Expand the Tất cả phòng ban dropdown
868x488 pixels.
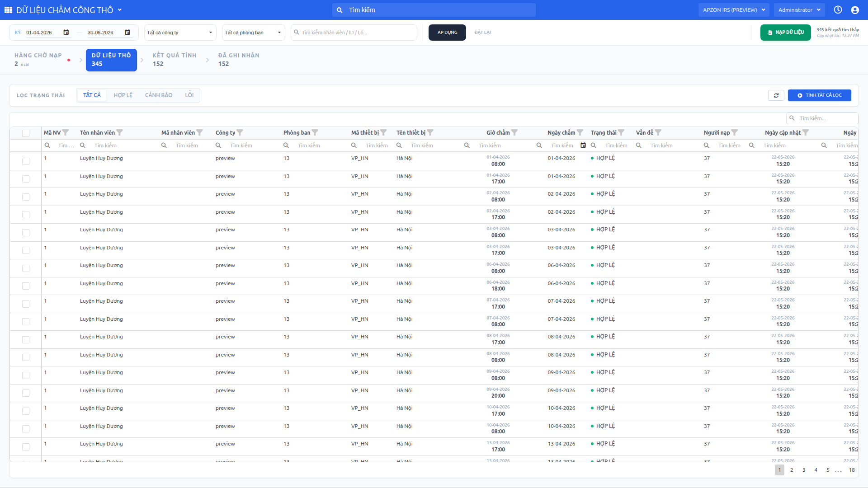coord(253,33)
